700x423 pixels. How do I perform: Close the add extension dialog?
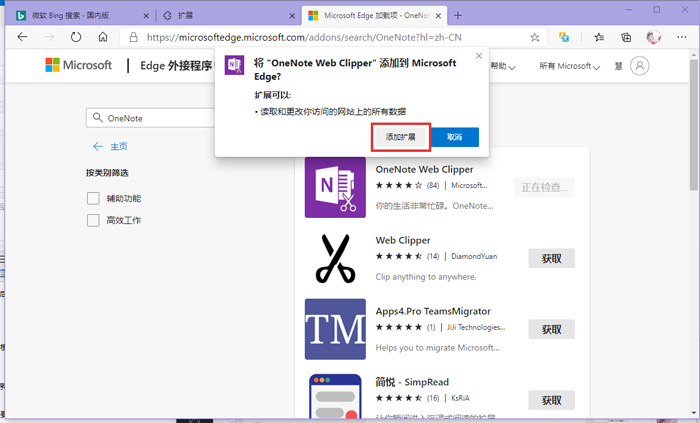[x=479, y=56]
